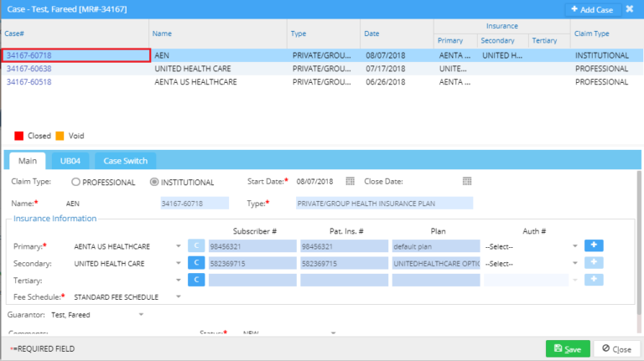The width and height of the screenshot is (644, 361).
Task: Select the AENTA US HEALTHCARE name cell
Action: (195, 81)
